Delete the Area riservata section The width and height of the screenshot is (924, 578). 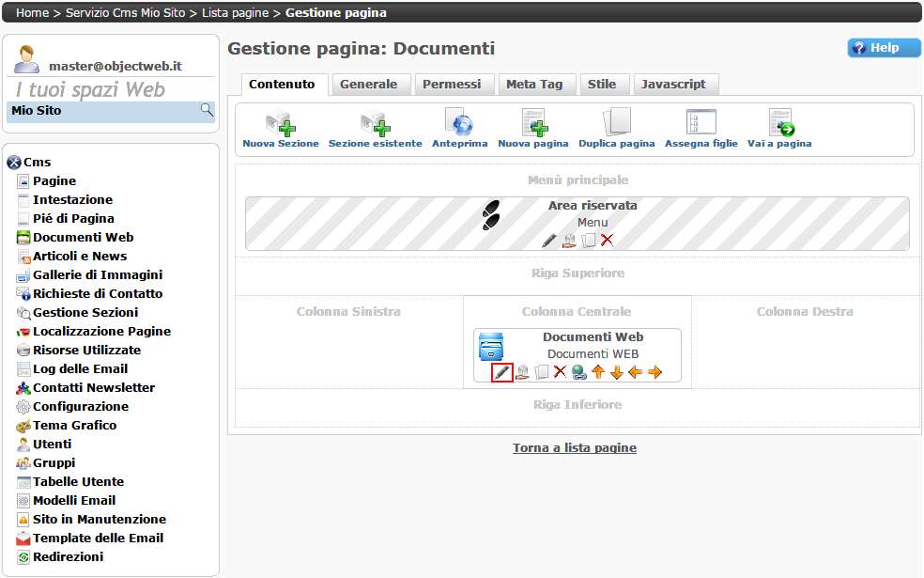point(607,240)
